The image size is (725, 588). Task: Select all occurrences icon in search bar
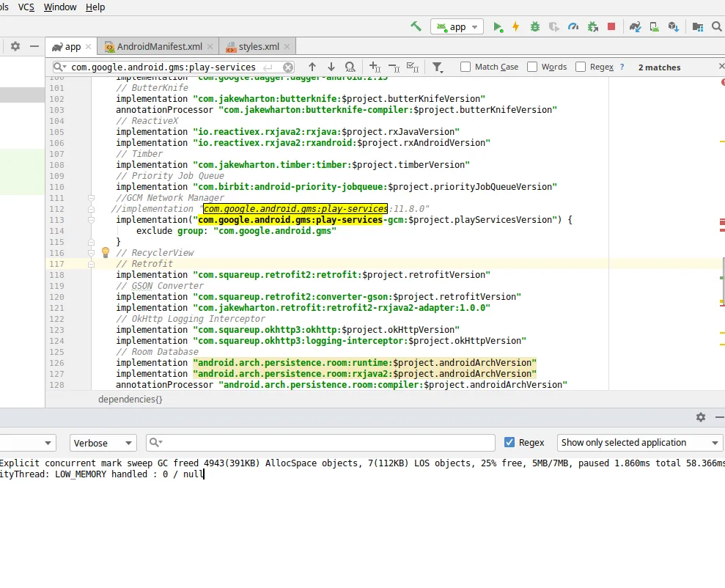click(413, 67)
